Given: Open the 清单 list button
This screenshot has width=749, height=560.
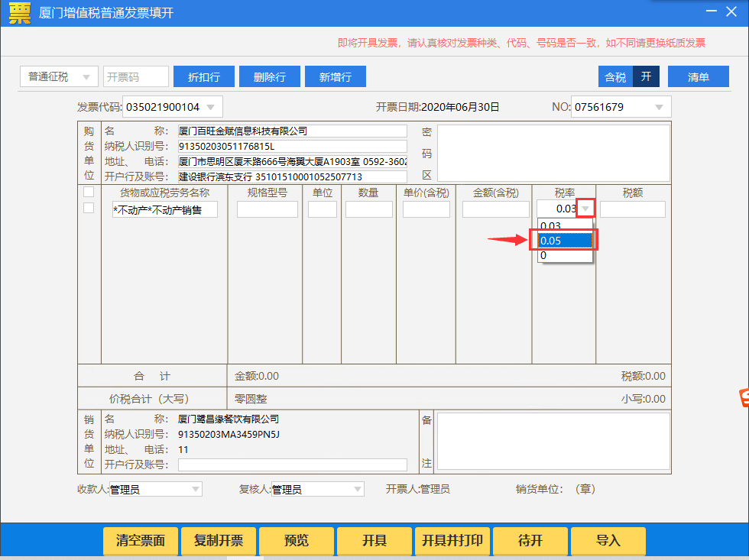Looking at the screenshot, I should [x=698, y=76].
